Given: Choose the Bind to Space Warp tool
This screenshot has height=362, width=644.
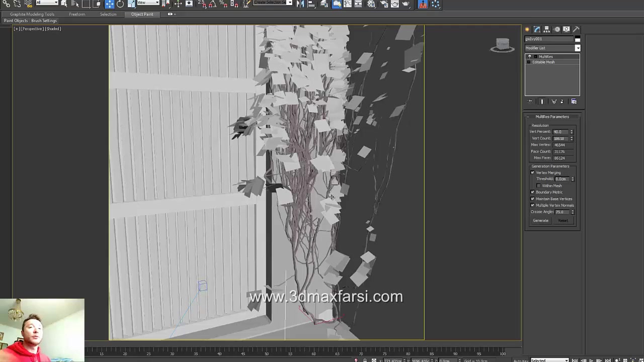Looking at the screenshot, I should tap(28, 4).
